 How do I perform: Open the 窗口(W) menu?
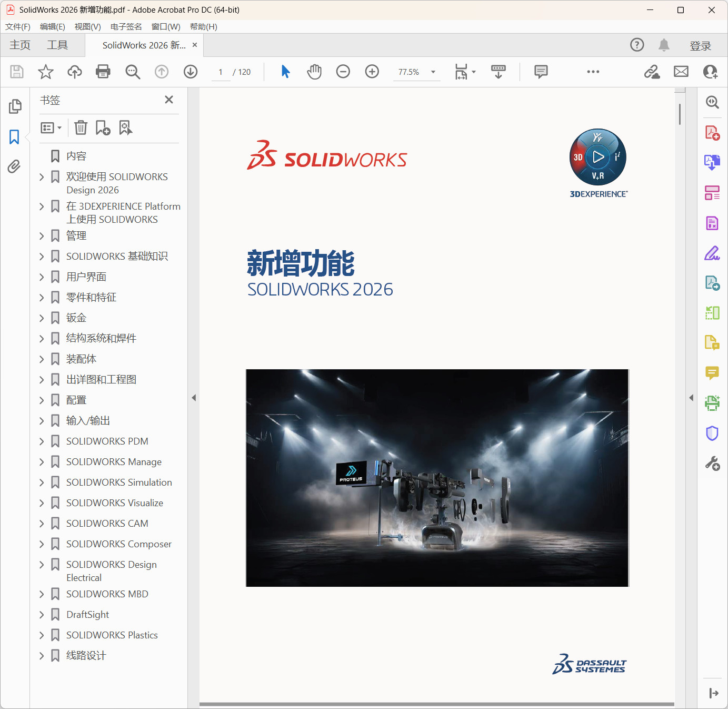point(166,27)
